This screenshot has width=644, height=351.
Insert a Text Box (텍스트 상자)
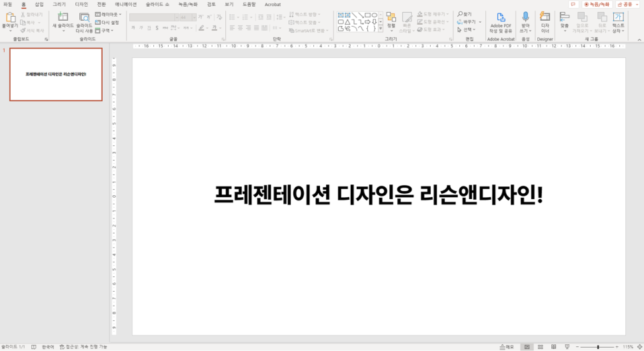point(618,22)
